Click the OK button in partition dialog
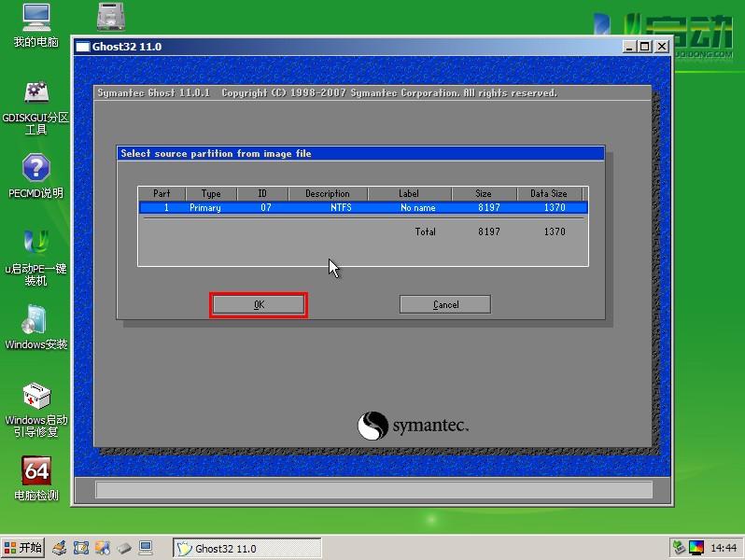Screen dimensions: 745x560 click(259, 304)
